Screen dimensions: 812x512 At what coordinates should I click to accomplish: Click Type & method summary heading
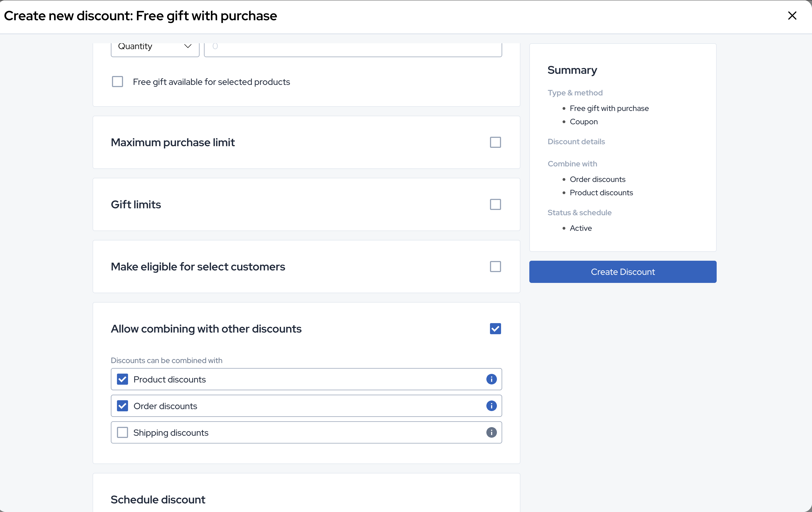point(575,93)
